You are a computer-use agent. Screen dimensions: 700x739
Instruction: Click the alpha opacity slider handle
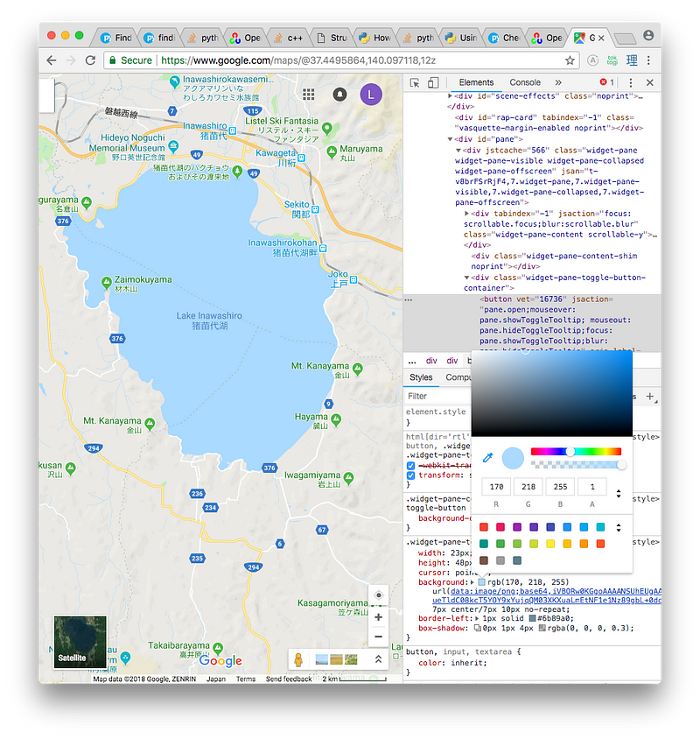(x=621, y=465)
